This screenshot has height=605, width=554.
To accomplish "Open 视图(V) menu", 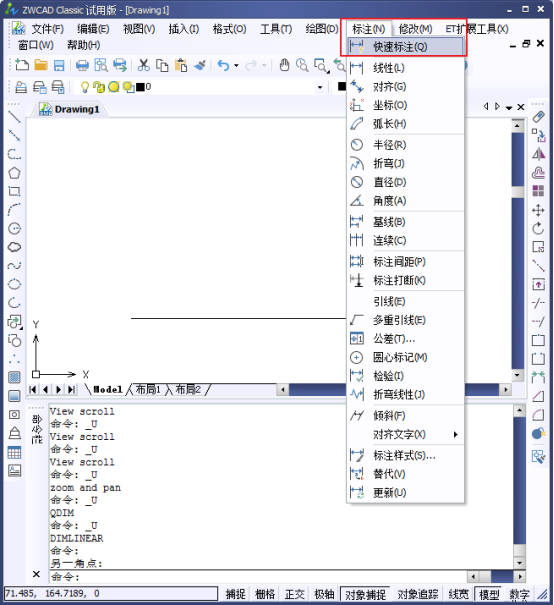I will [139, 29].
